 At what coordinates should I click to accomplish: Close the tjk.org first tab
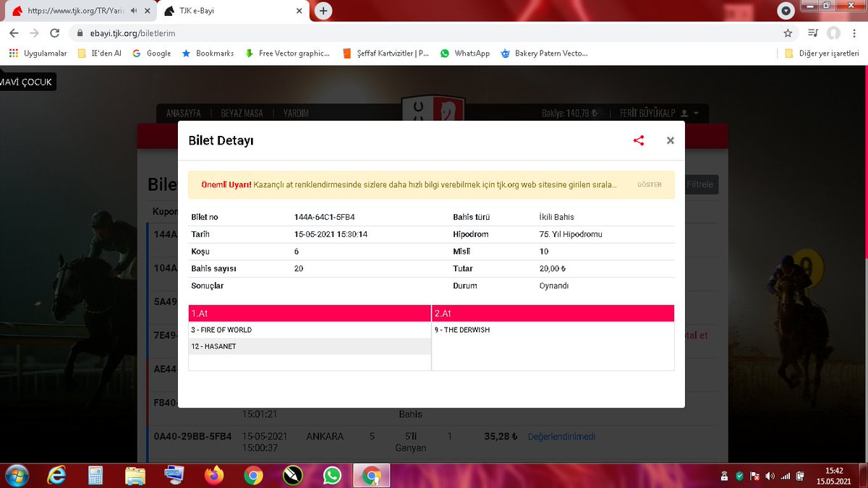pos(147,11)
